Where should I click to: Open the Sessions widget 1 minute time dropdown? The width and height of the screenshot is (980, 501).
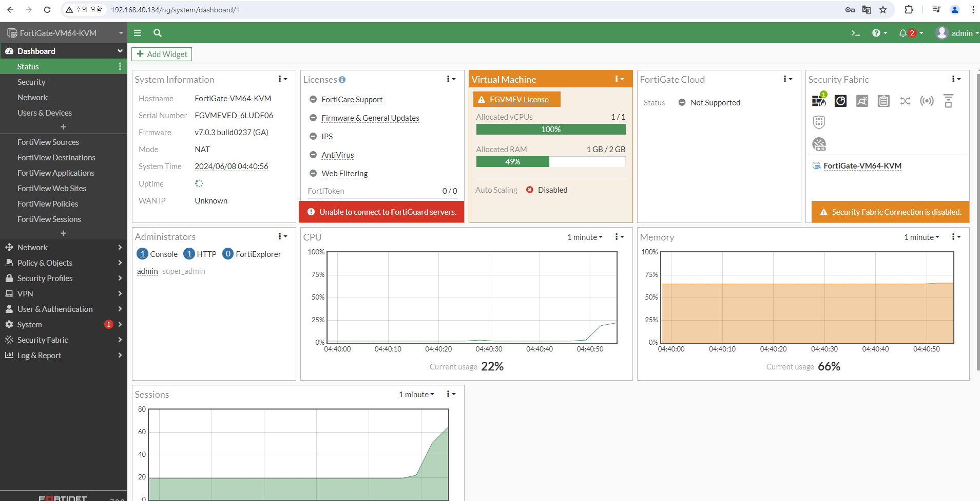click(x=416, y=394)
